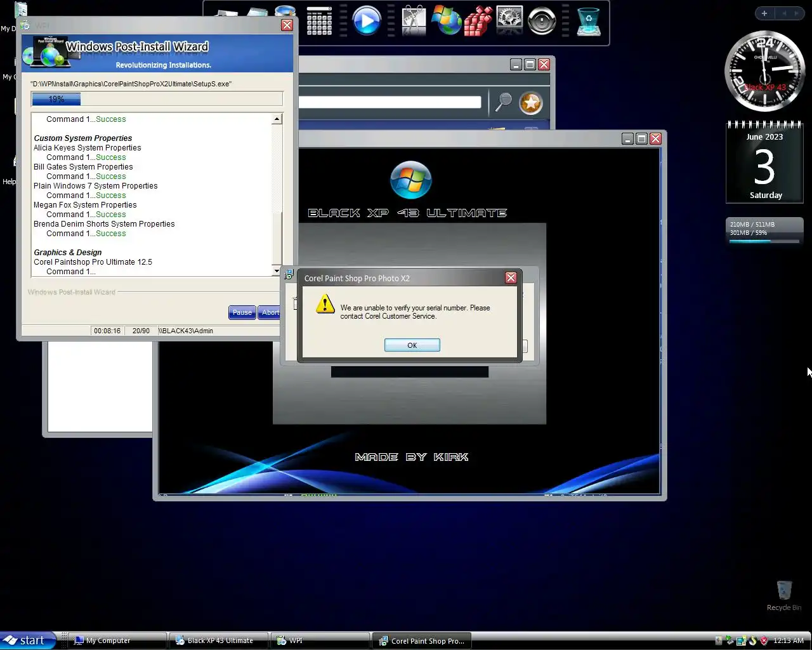This screenshot has width=812, height=650.
Task: Switch to WPI taskbar button
Action: pos(320,640)
